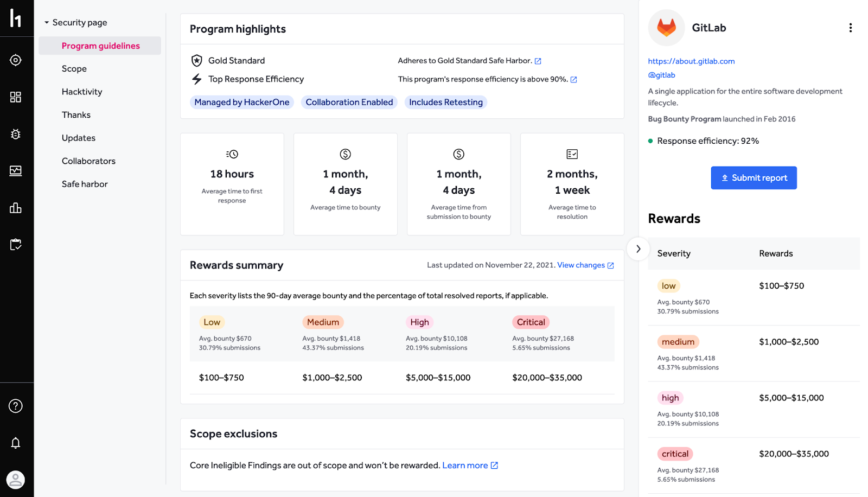Image resolution: width=868 pixels, height=497 pixels.
Task: Open the Opportunities target icon
Action: click(x=16, y=60)
